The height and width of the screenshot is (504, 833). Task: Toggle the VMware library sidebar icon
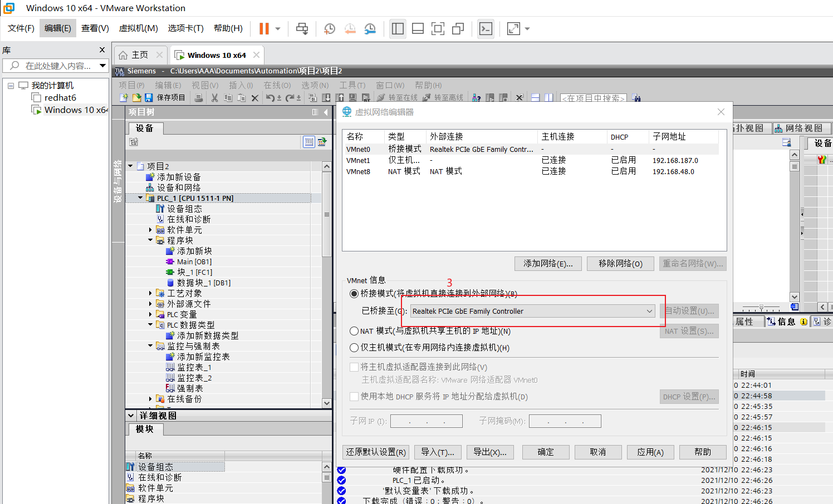pos(398,28)
